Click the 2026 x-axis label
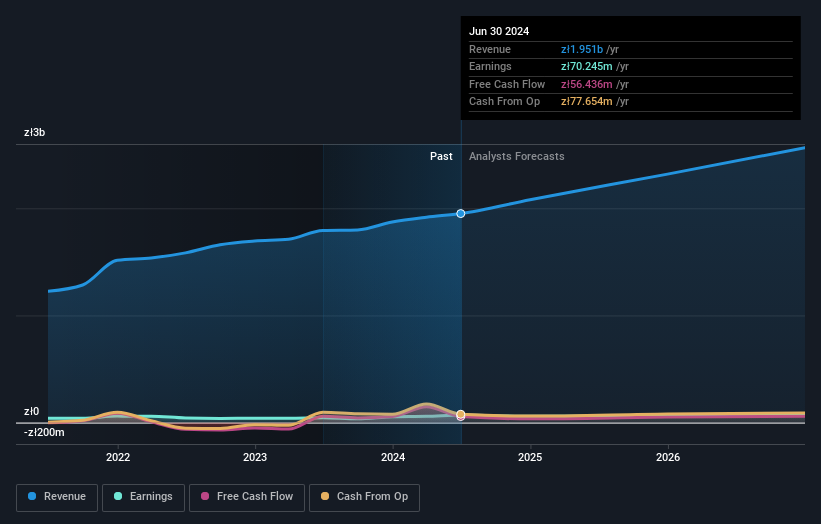The image size is (821, 524). click(668, 458)
